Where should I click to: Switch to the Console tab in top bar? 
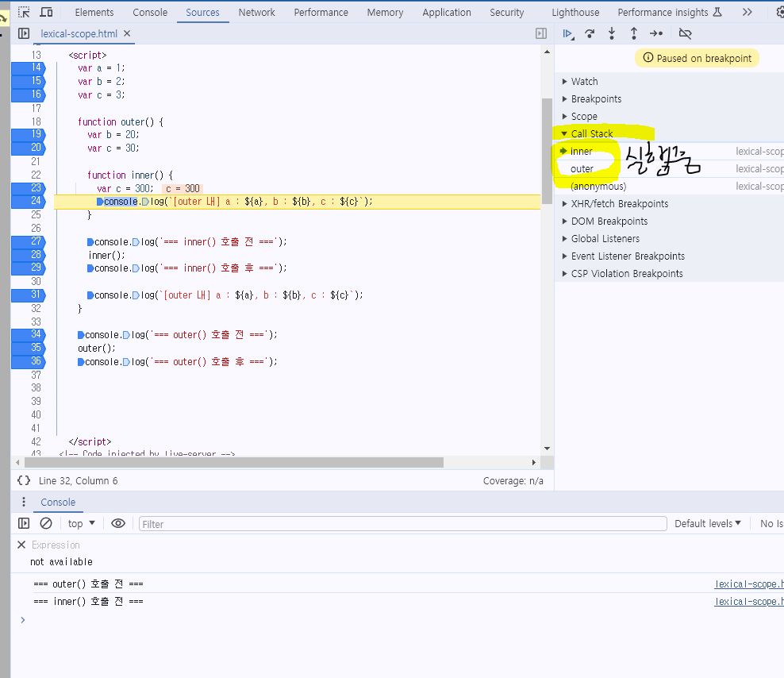click(x=150, y=12)
